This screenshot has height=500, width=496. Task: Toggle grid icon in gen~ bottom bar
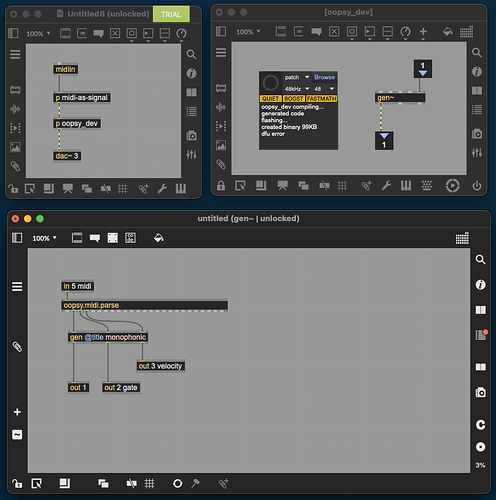(x=149, y=483)
